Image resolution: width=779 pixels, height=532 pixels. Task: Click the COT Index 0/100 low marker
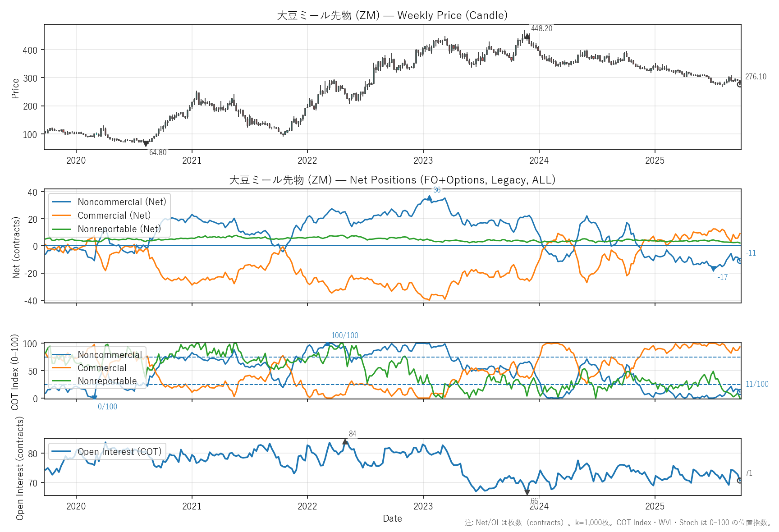click(94, 398)
